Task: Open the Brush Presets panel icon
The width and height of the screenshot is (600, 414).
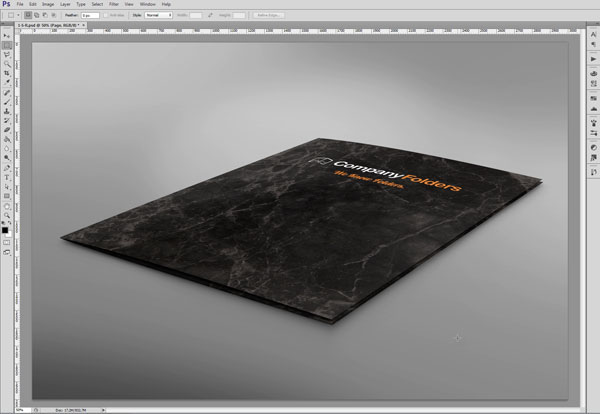Action: coord(593,133)
